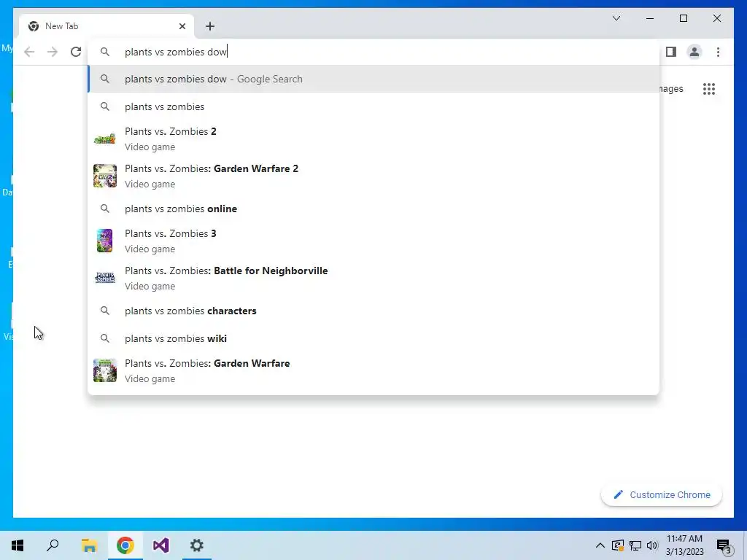The width and height of the screenshot is (747, 560).
Task: Select the 'plants vs zombies' suggestion
Action: coord(374,106)
